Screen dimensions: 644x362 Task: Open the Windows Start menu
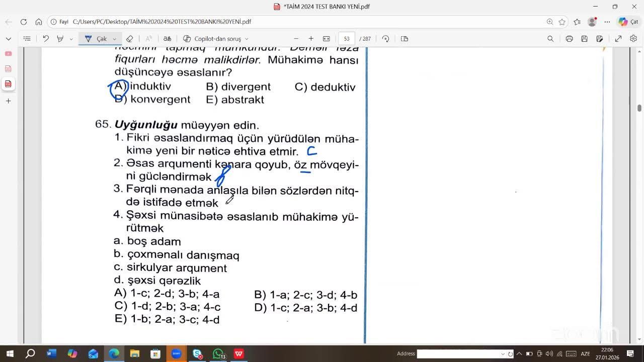(10, 353)
